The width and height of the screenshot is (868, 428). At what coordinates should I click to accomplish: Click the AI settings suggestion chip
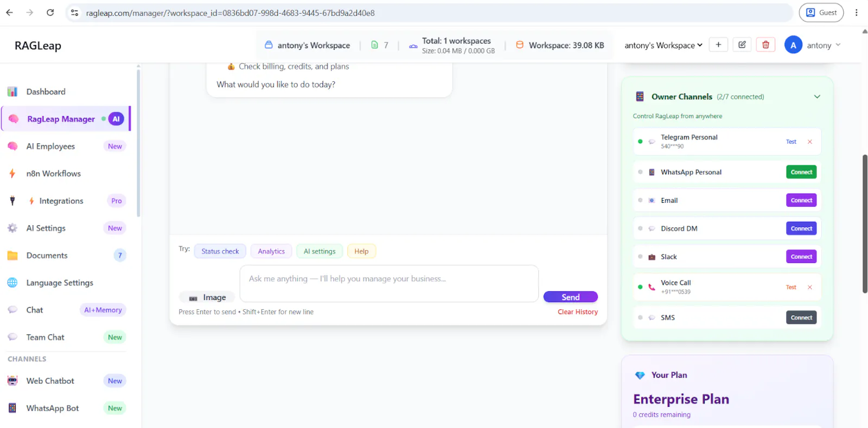tap(320, 251)
